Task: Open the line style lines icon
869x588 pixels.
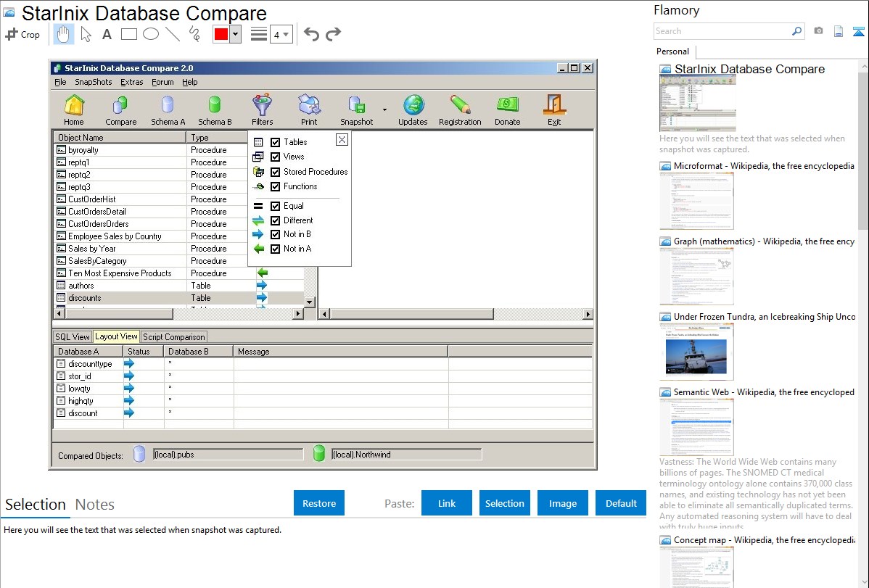Action: tap(259, 34)
